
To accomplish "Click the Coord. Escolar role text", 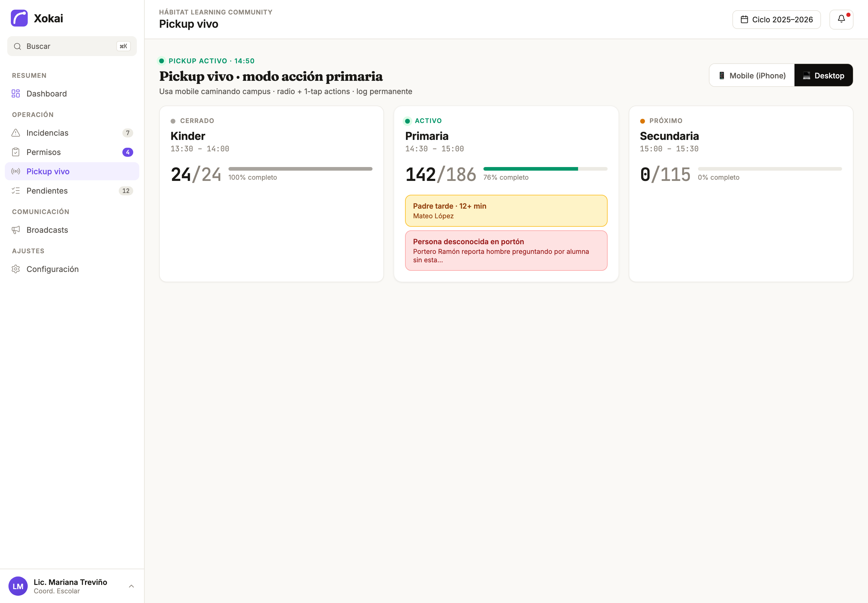I will (x=57, y=591).
